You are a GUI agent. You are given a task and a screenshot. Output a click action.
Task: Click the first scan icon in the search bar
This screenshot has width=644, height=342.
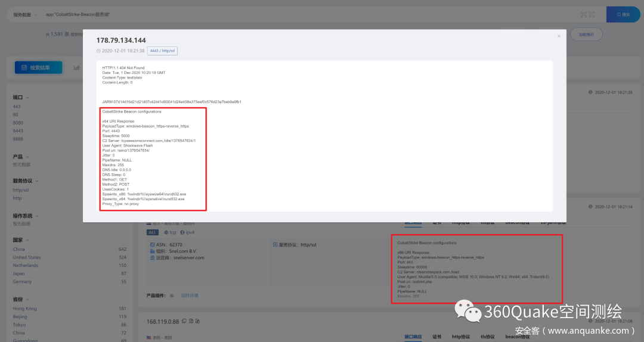point(584,14)
